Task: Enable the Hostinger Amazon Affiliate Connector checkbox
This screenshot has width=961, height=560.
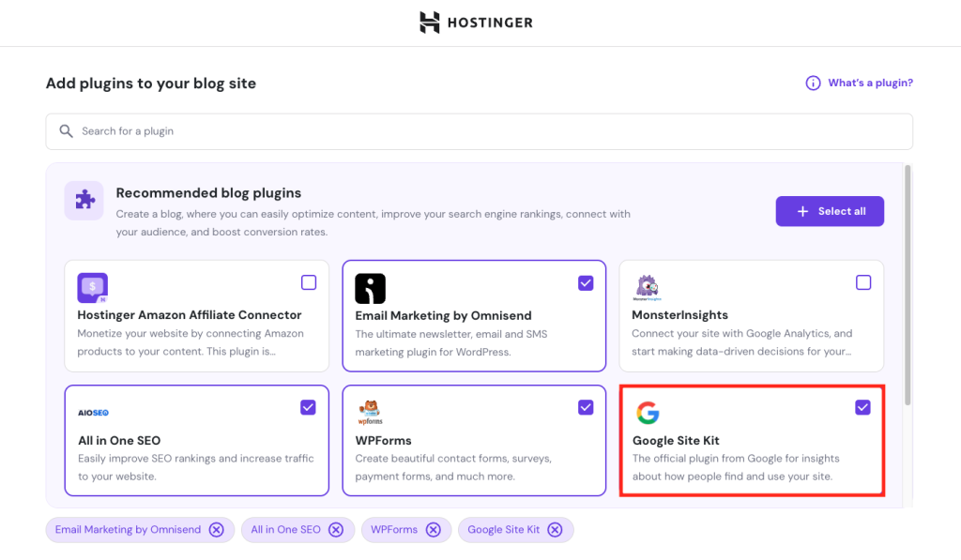Action: pos(308,282)
